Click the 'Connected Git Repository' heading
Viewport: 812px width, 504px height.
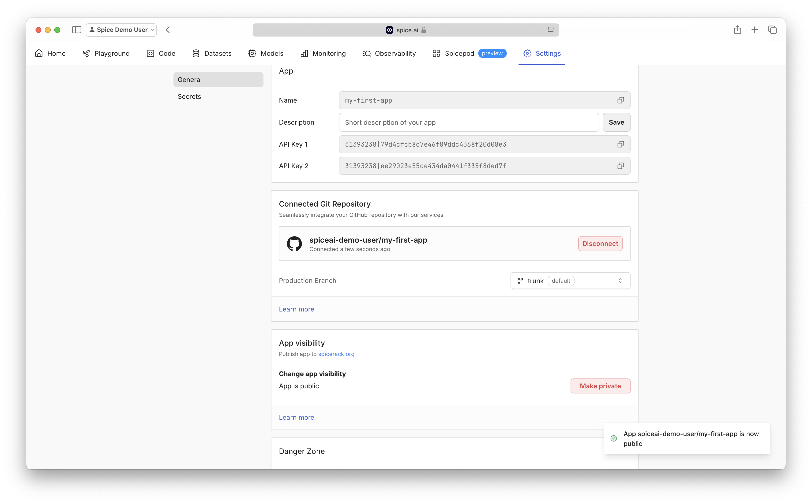325,204
